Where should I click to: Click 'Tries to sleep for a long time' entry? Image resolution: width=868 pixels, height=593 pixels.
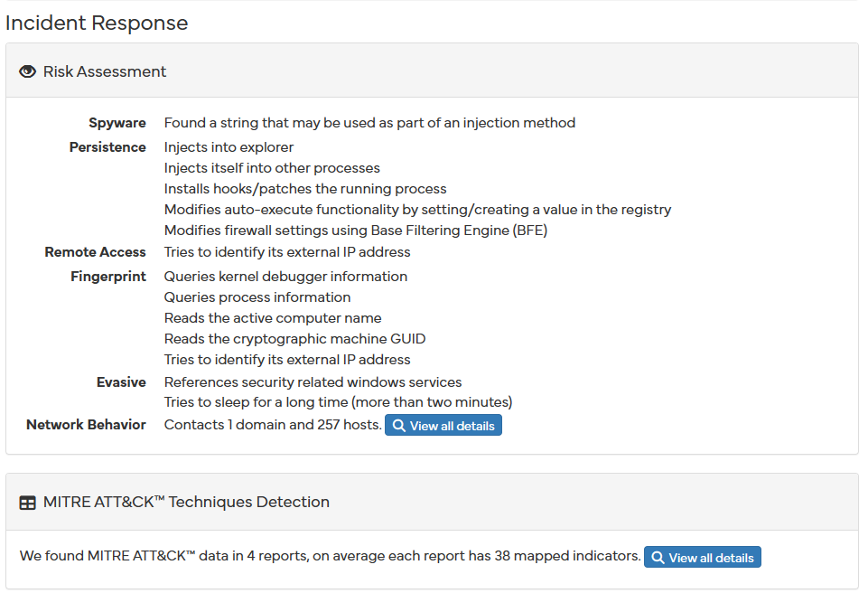[x=338, y=401]
